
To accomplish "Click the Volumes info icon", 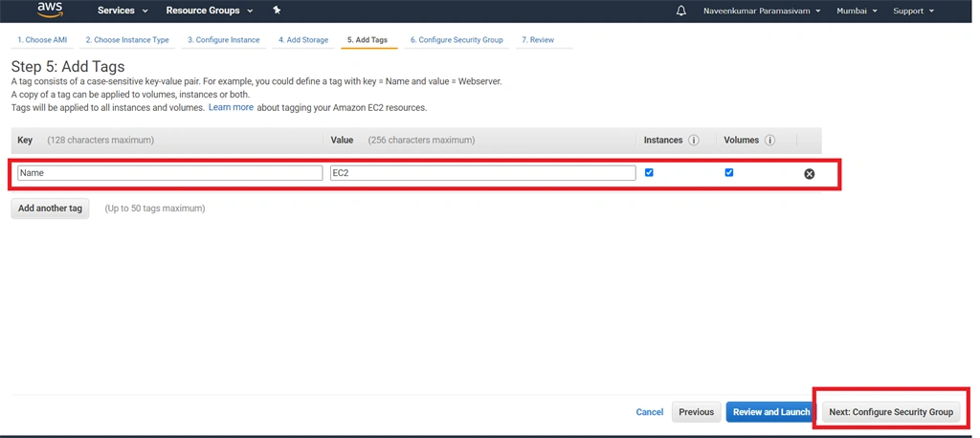I will coord(769,141).
